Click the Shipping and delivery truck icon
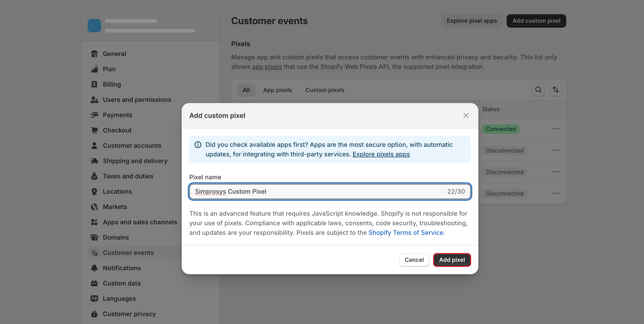Screen dimensions: 644x324 coord(94,161)
